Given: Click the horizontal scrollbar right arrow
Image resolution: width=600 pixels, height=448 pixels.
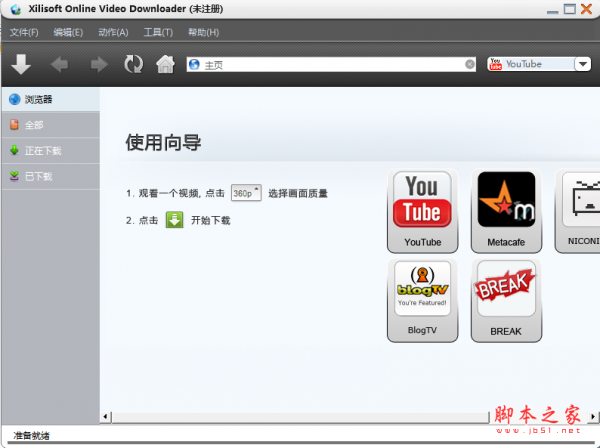Looking at the screenshot, I should click(x=593, y=417).
